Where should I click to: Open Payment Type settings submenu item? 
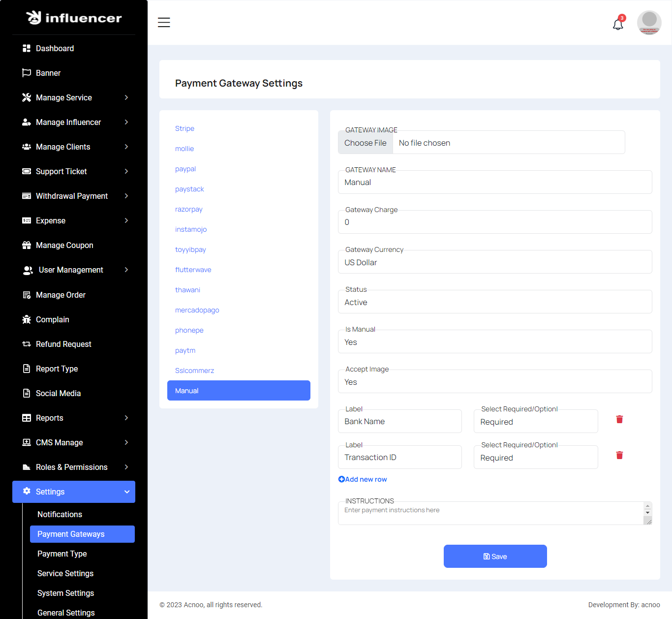[x=62, y=554]
